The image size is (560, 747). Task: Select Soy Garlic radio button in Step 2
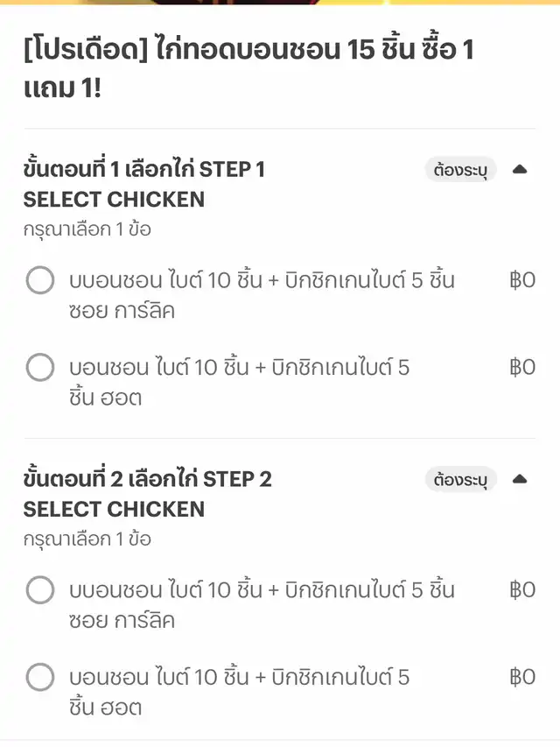click(40, 590)
